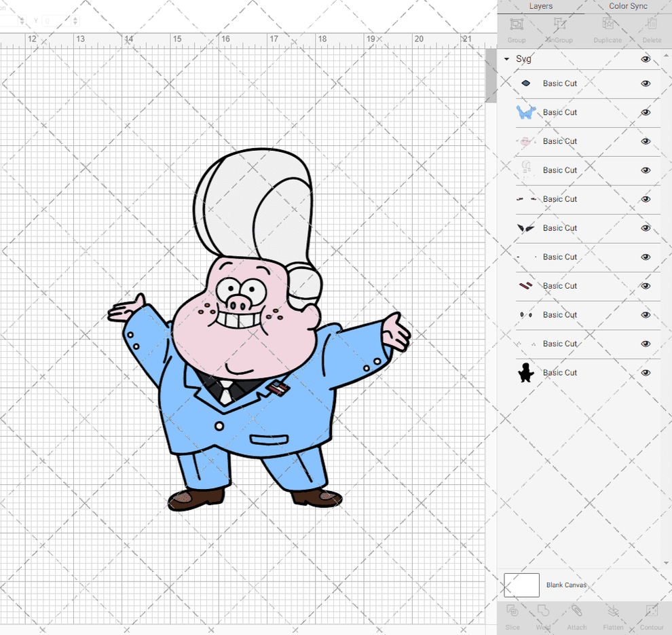
Task: Hide the black silhouette Basic Cut layer
Action: (x=646, y=372)
